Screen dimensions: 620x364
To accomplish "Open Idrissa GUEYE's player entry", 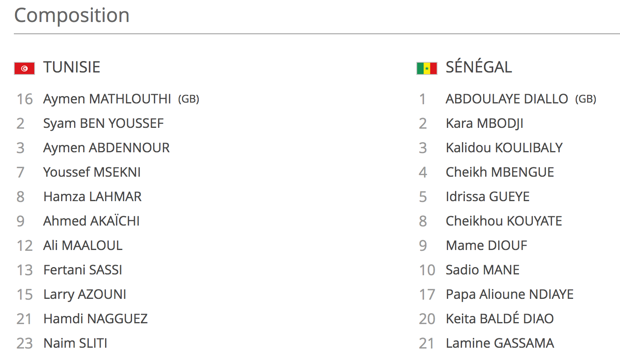I will [488, 197].
